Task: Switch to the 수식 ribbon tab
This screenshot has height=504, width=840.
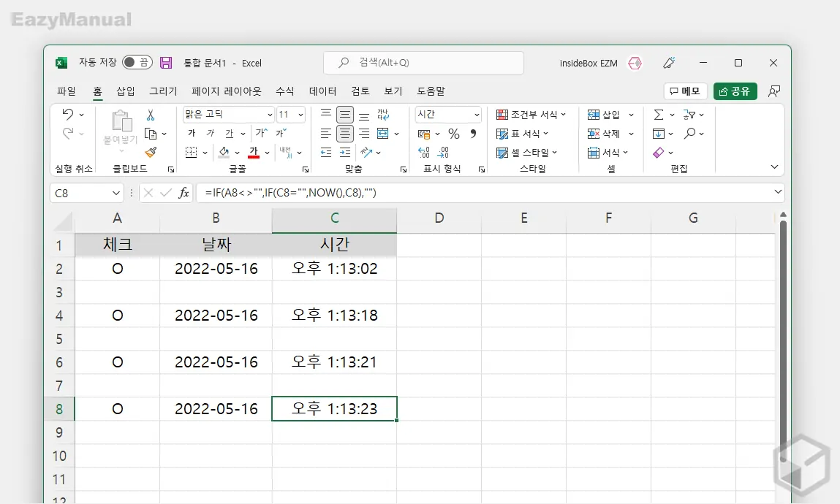Action: click(284, 91)
